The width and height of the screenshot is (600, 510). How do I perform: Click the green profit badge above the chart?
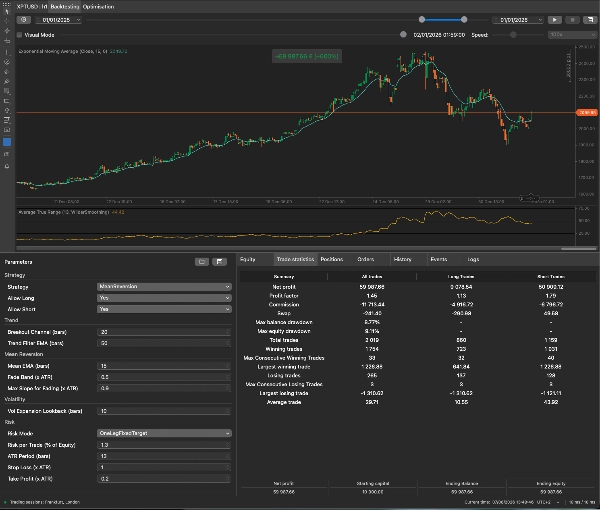point(307,56)
